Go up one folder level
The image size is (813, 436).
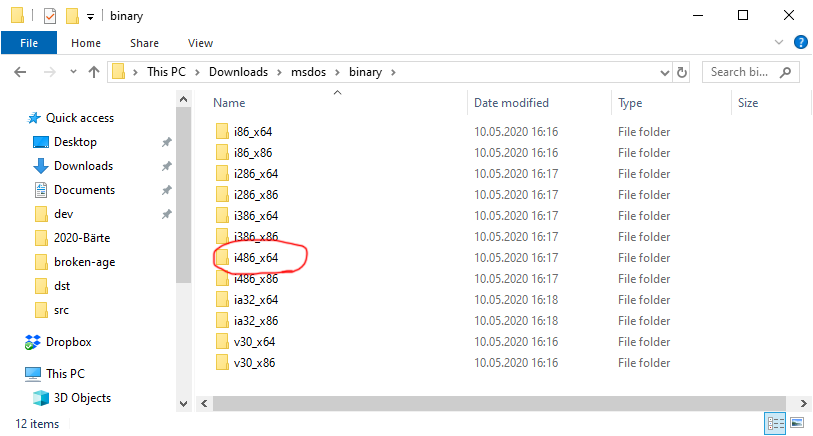click(94, 72)
